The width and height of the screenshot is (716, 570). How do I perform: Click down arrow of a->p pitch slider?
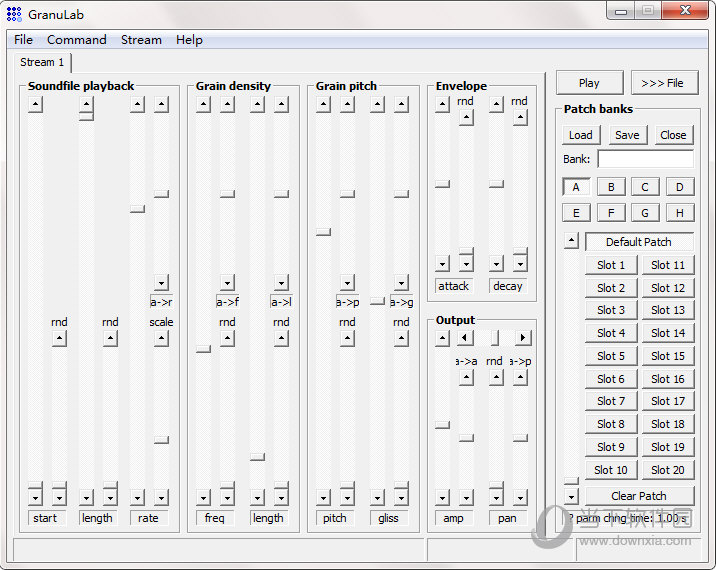click(x=347, y=283)
